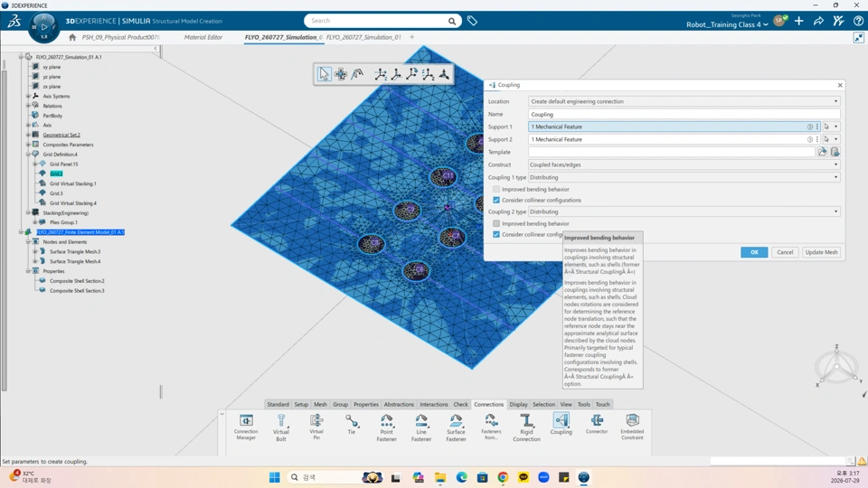Viewport: 868px width, 488px height.
Task: Click the tag icon beside search
Action: coord(472,21)
